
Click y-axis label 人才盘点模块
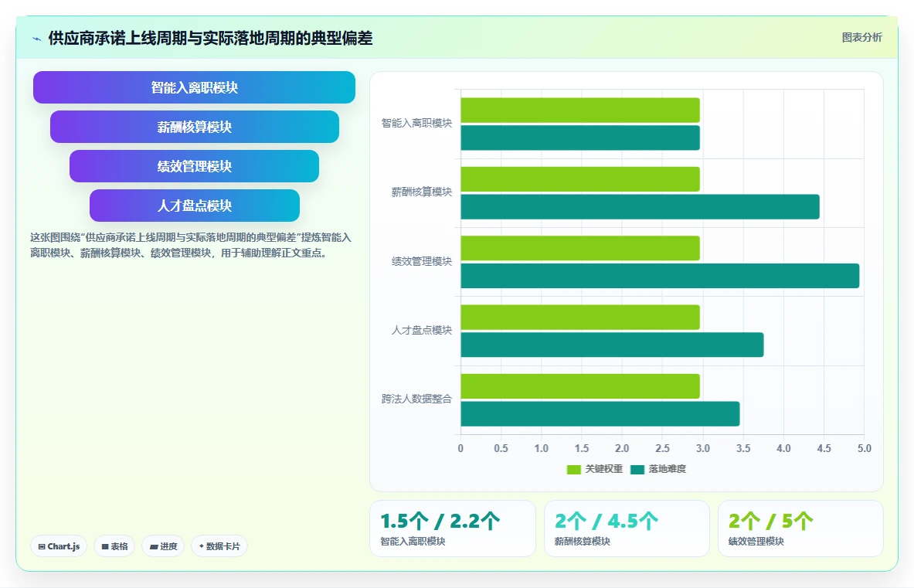[x=421, y=330]
